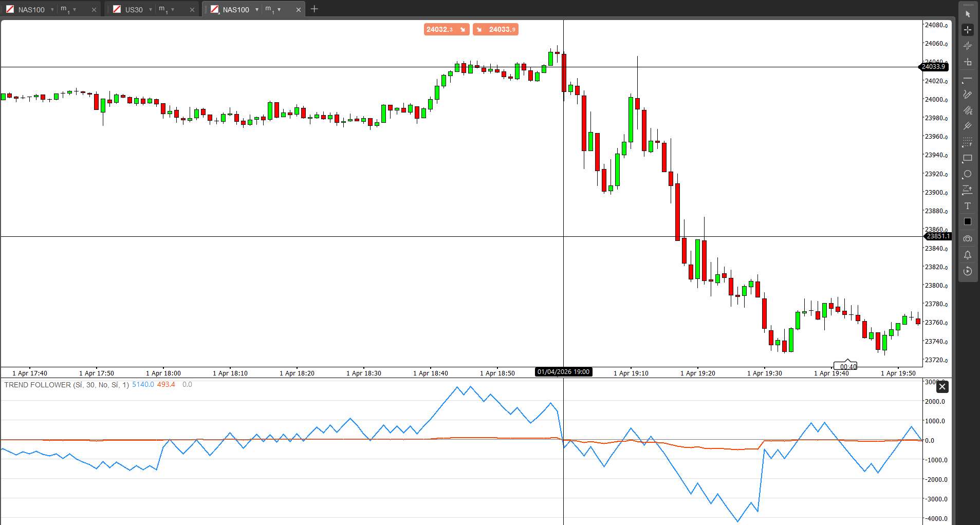Switch to the US30 chart tab
980x525 pixels.
click(134, 10)
